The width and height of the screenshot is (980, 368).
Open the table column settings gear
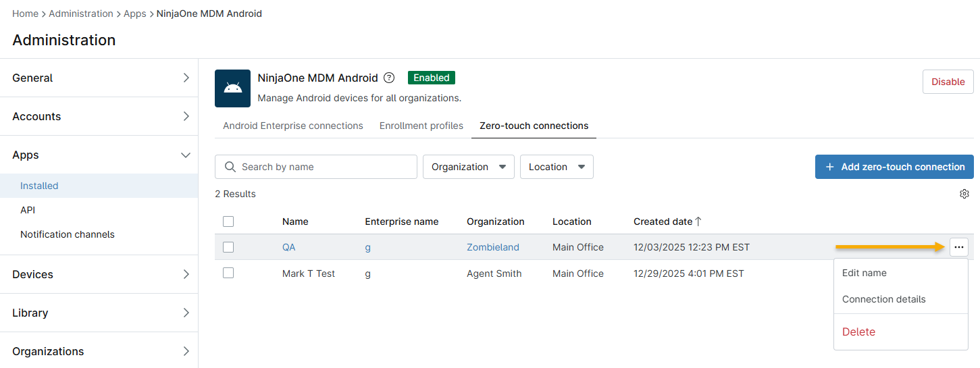tap(964, 194)
